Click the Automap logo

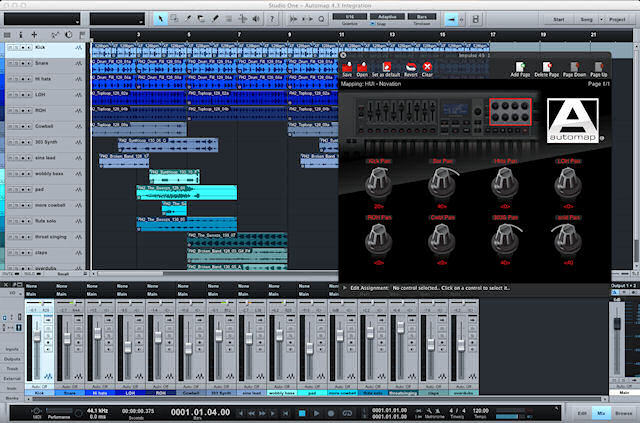[x=573, y=120]
